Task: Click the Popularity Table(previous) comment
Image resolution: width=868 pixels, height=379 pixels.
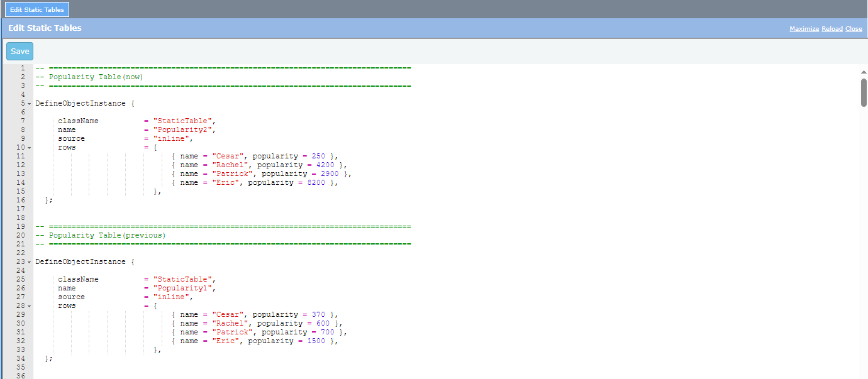Action: tap(107, 235)
